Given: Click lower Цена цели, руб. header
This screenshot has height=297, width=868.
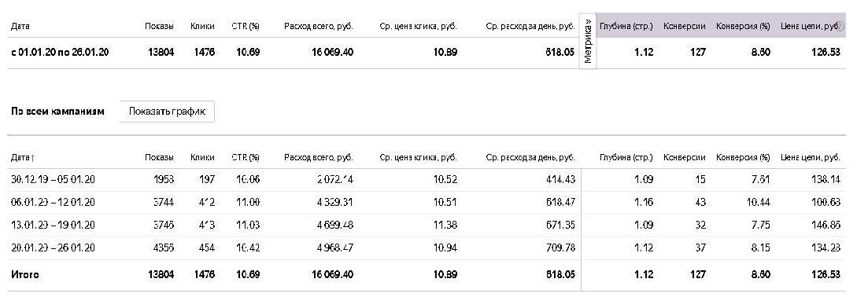Looking at the screenshot, I should (x=811, y=158).
